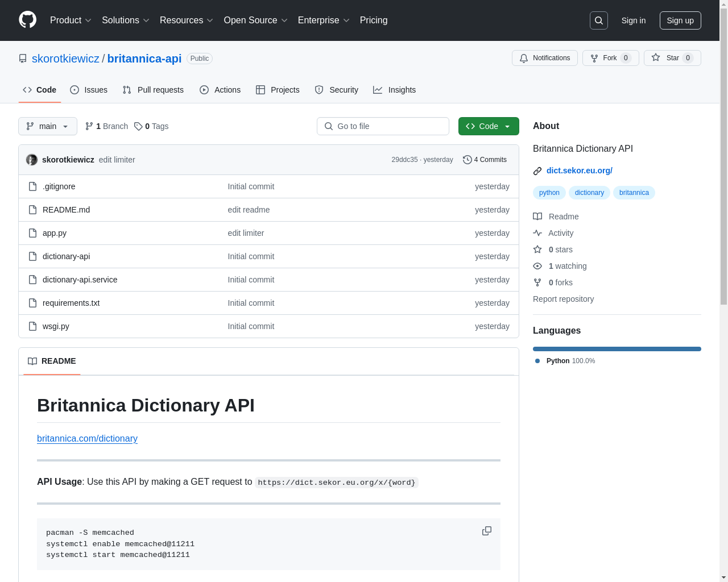Expand the Solutions menu
This screenshot has height=582, width=728.
point(126,20)
